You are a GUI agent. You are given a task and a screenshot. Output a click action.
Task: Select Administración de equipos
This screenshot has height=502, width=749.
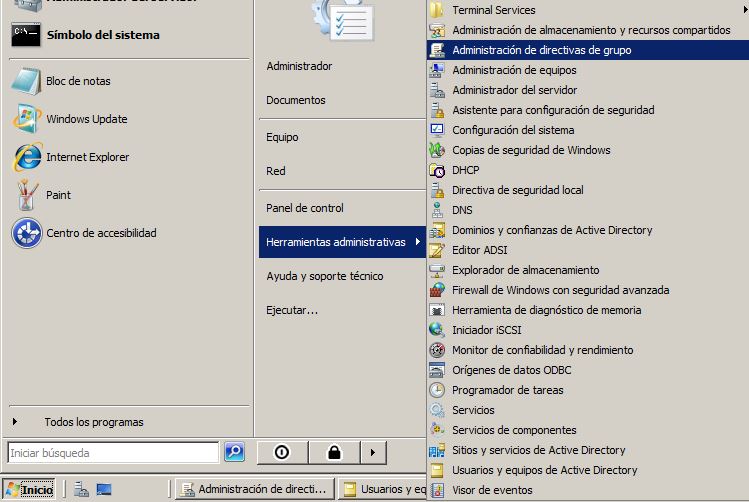(588, 70)
